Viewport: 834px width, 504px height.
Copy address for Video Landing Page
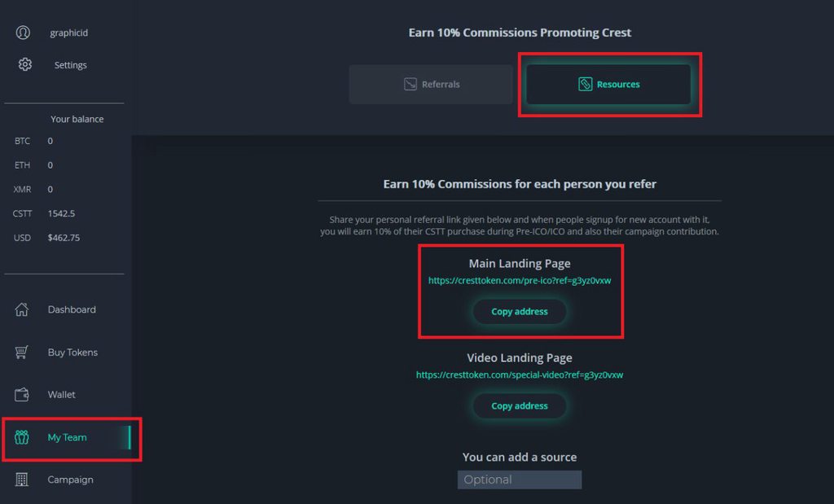pos(520,406)
